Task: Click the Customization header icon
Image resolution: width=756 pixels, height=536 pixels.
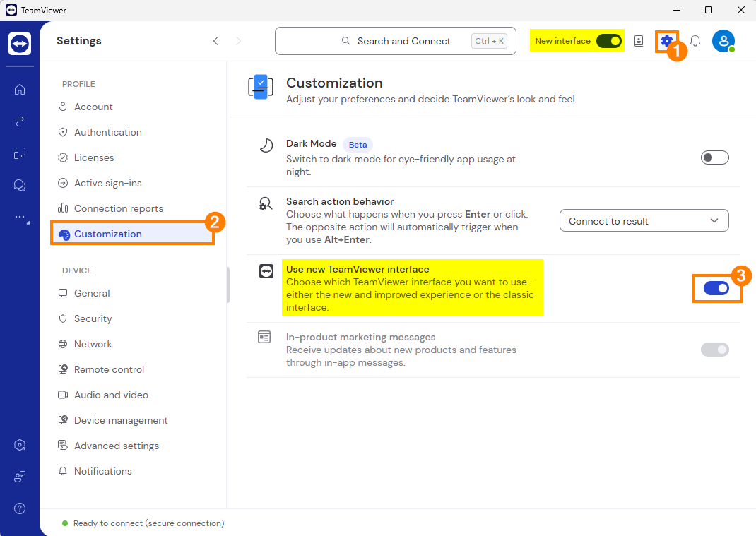Action: click(x=261, y=87)
